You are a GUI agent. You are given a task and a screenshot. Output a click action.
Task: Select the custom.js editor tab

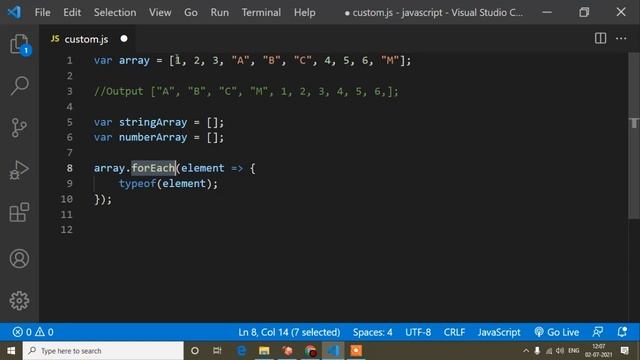click(86, 39)
